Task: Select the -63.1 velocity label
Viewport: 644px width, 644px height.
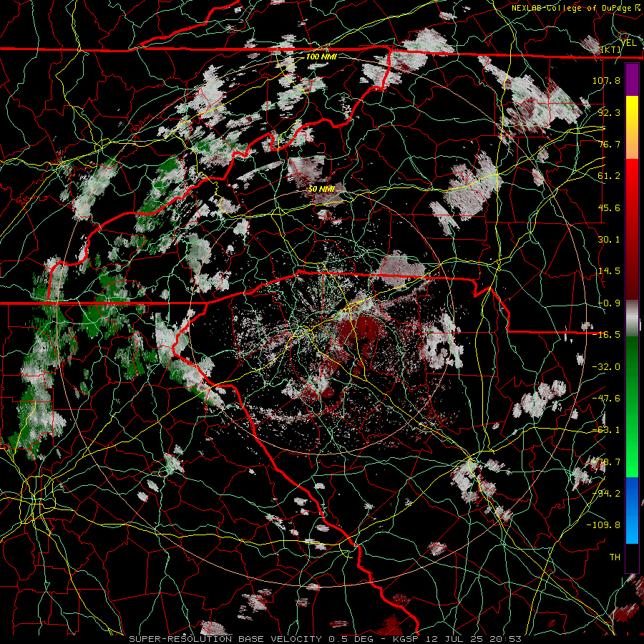Action: pyautogui.click(x=606, y=430)
